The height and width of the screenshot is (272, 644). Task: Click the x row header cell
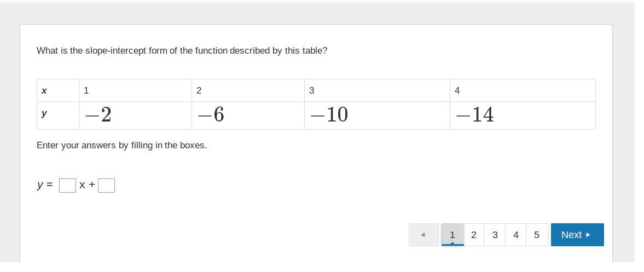click(58, 90)
